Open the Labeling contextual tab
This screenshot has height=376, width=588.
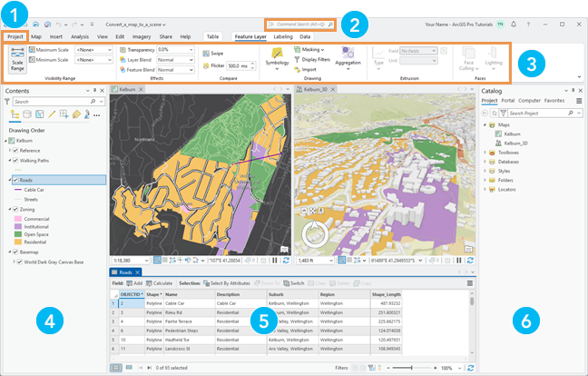pyautogui.click(x=283, y=36)
